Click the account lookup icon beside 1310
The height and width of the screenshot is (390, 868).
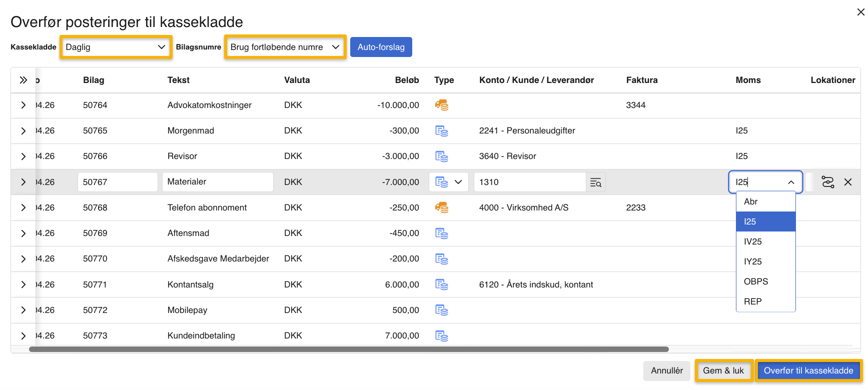(595, 182)
